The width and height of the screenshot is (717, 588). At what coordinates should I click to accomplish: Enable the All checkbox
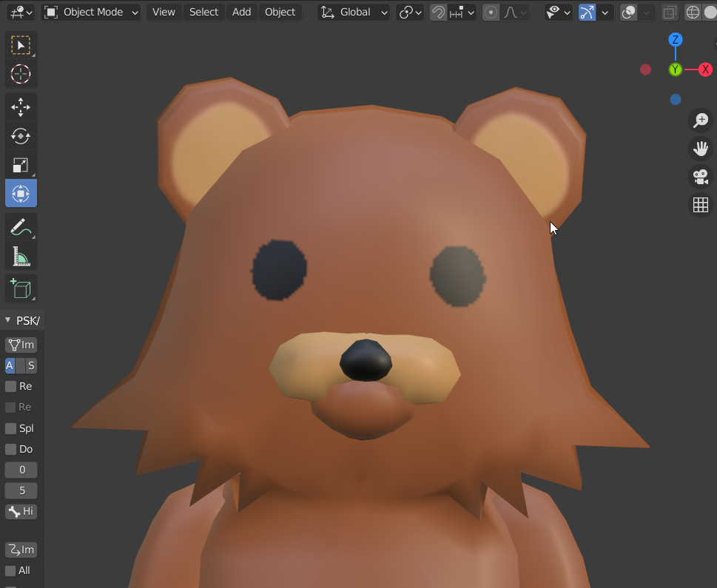(x=10, y=571)
